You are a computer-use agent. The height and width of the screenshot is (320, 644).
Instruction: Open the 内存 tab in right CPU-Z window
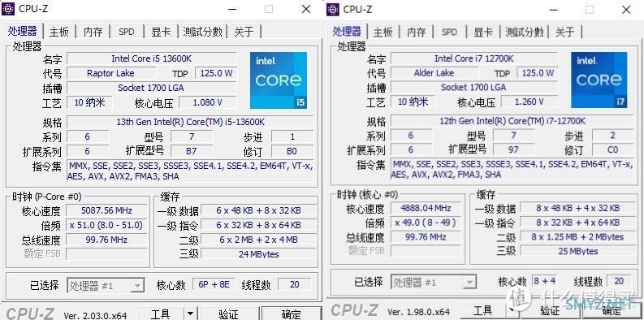(x=417, y=32)
